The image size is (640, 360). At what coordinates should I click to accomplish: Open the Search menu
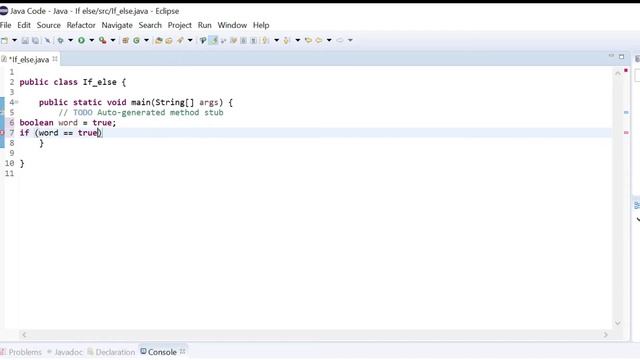[x=150, y=25]
